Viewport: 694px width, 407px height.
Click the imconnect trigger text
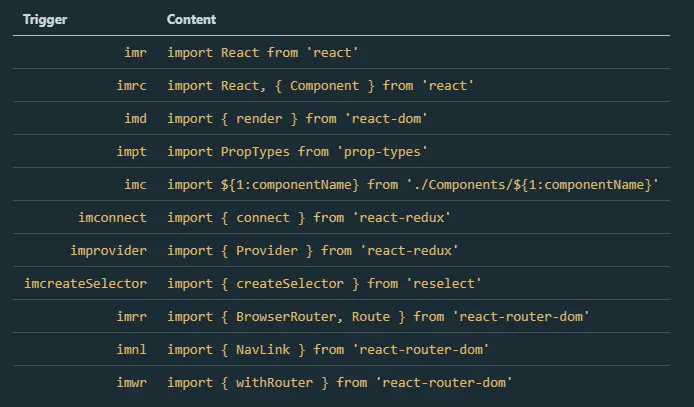(112, 217)
